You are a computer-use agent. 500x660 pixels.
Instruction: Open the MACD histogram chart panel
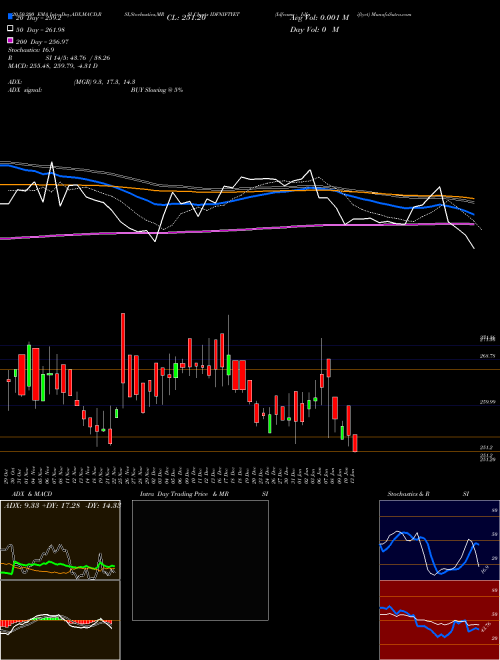[60, 620]
